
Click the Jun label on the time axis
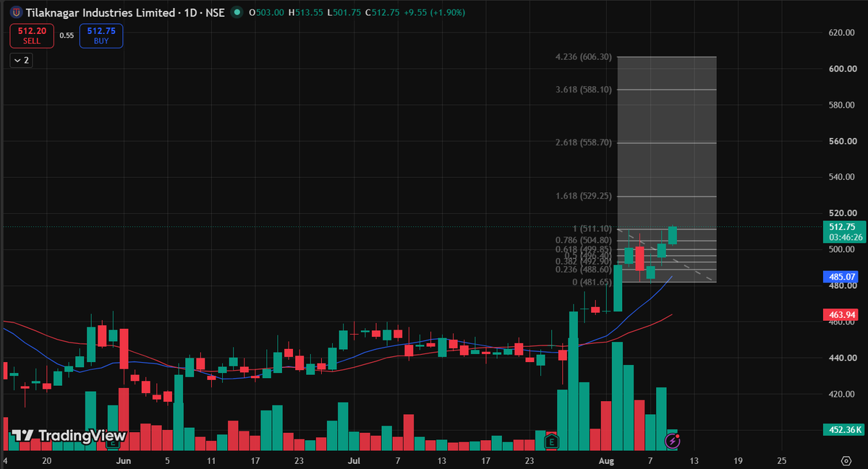[x=124, y=460]
